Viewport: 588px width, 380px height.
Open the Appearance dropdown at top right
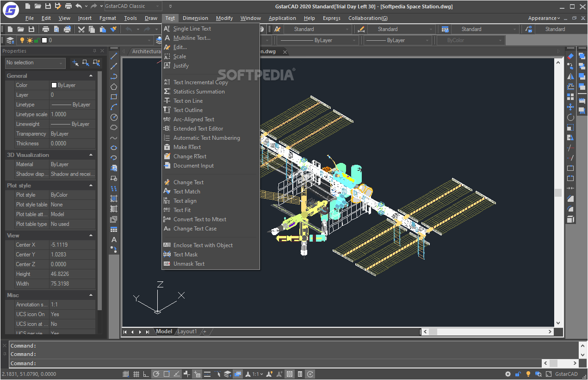[544, 18]
